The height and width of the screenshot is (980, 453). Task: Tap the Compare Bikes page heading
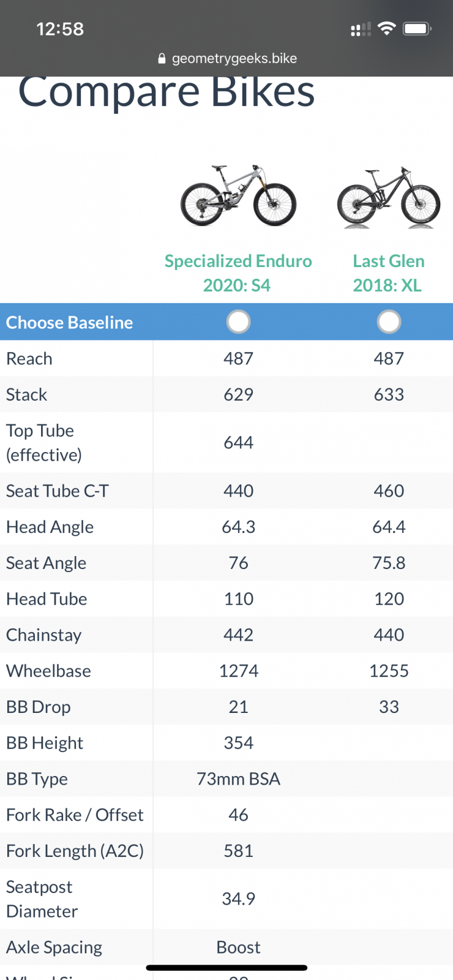pos(167,92)
